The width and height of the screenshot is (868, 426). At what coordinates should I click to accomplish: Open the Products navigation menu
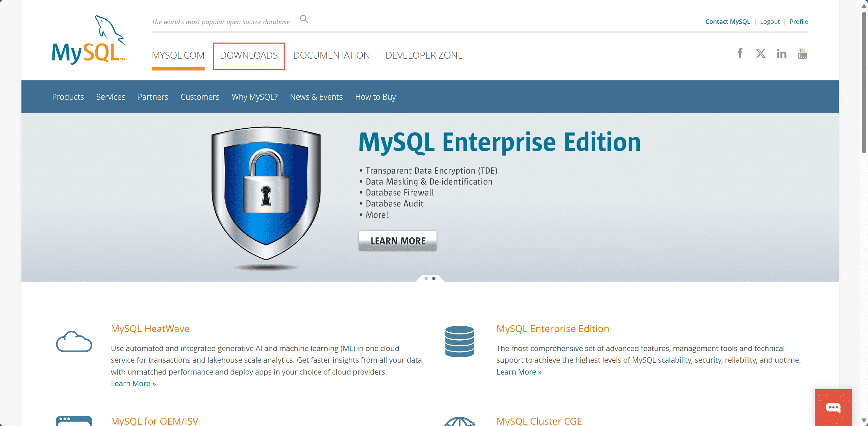point(68,97)
